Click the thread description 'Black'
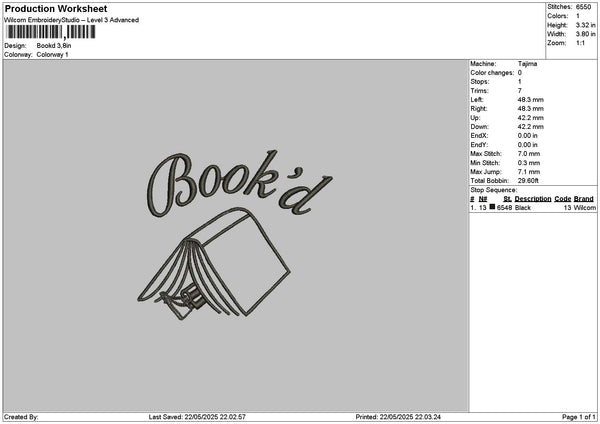 point(523,208)
